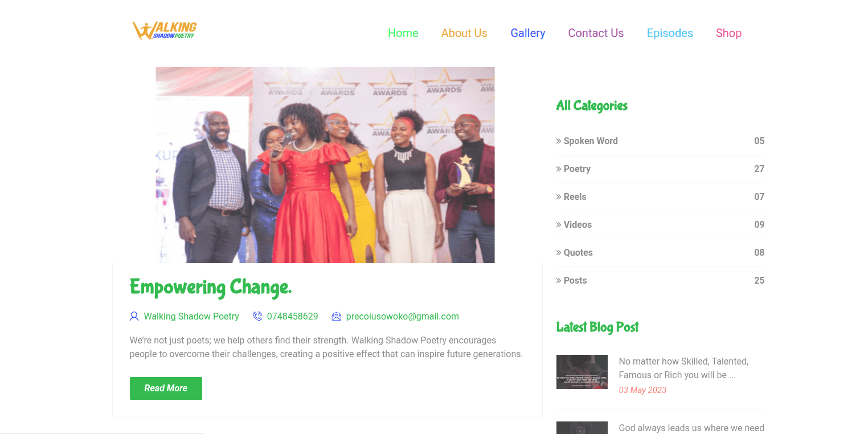Go to the Home menu item
The height and width of the screenshot is (434, 868).
point(403,33)
